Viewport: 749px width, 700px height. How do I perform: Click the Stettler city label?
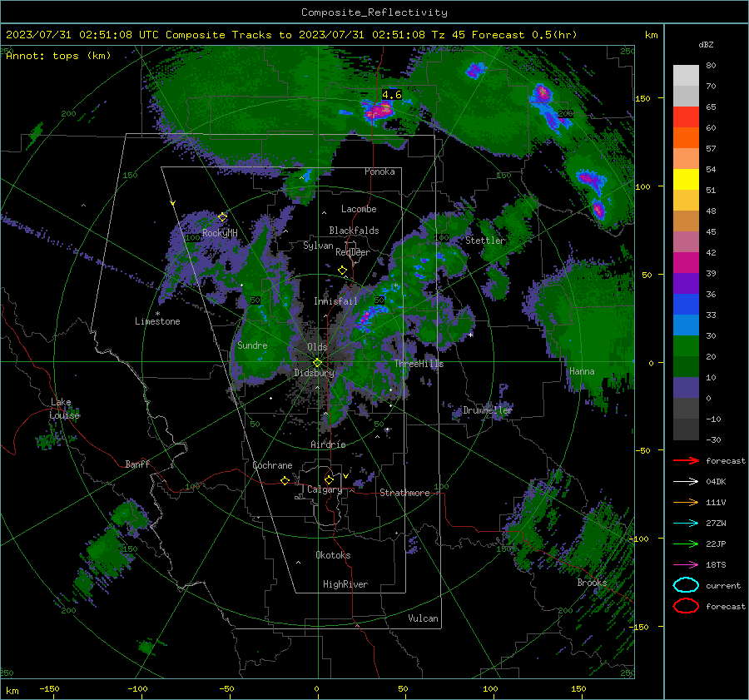click(x=485, y=241)
